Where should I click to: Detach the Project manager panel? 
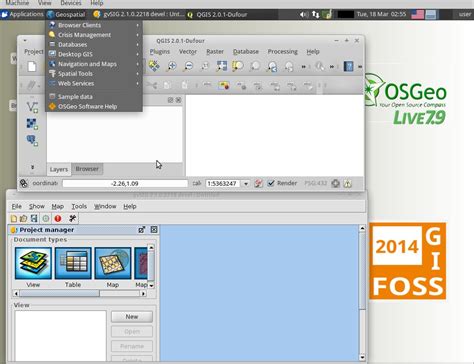click(x=142, y=230)
